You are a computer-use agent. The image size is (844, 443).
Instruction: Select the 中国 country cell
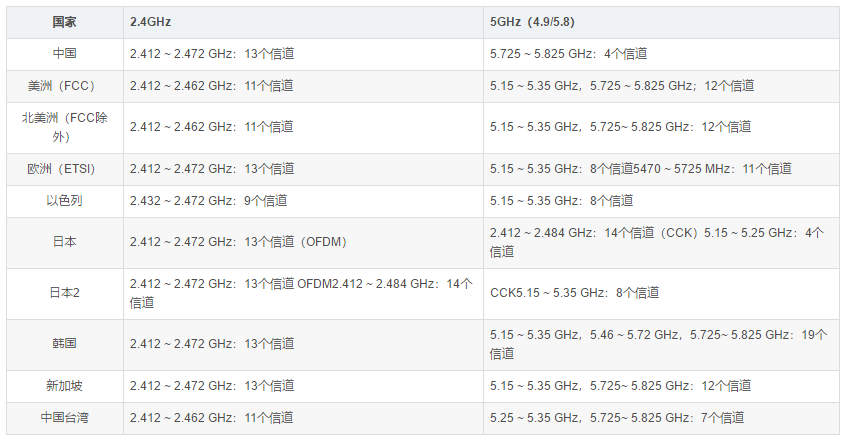[x=65, y=54]
